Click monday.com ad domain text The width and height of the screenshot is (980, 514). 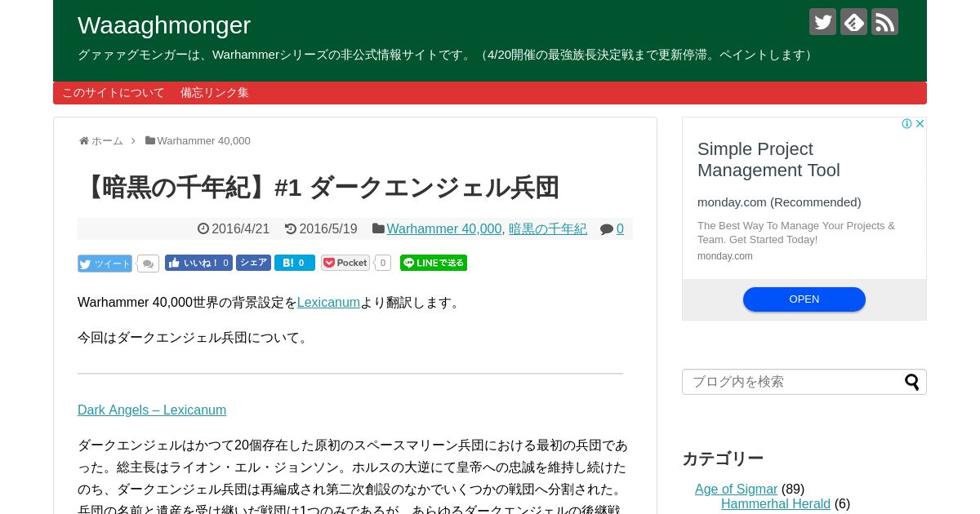point(725,256)
